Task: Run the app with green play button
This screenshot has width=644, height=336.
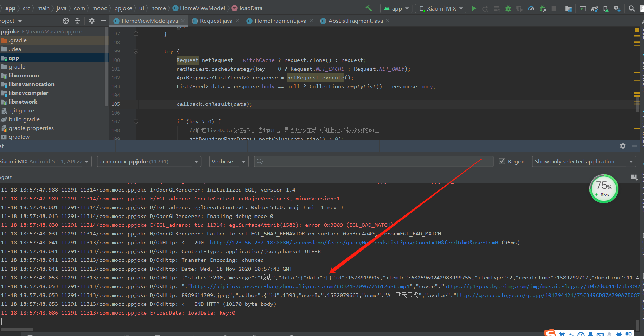Action: point(474,8)
